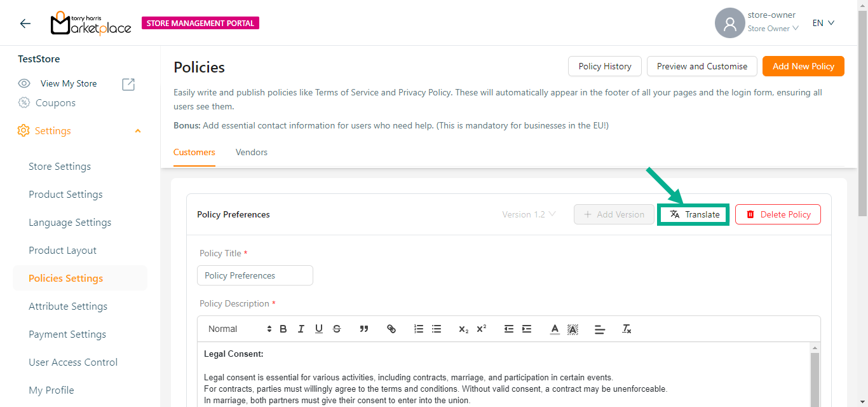Expand the EN language selector
This screenshot has width=868, height=407.
coord(823,23)
